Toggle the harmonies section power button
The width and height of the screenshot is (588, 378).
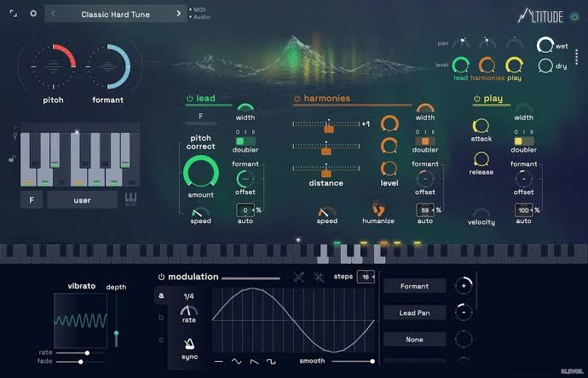point(297,99)
